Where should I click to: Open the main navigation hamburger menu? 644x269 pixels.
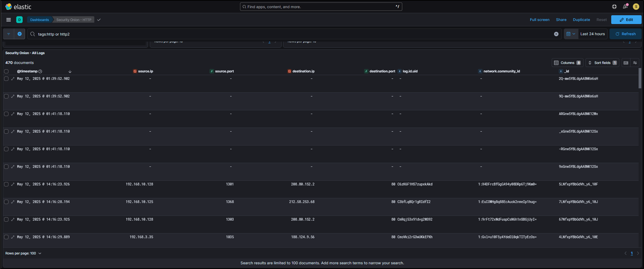coord(9,20)
